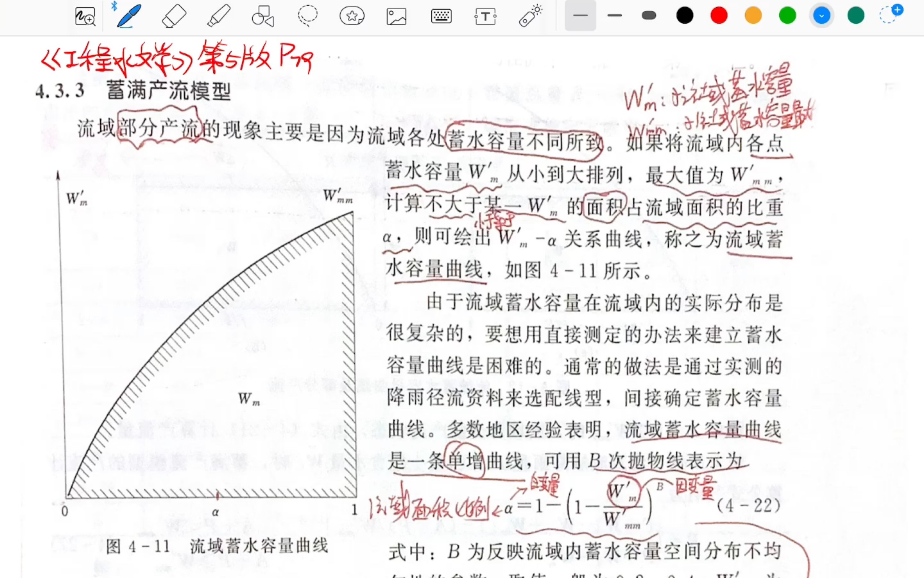Select the Eraser tool

(173, 16)
